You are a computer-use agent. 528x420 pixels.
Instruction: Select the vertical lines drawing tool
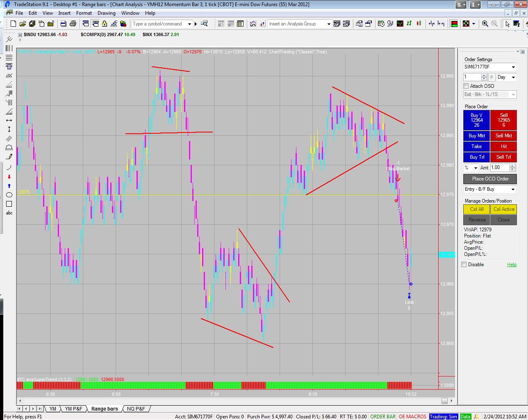(9, 48)
